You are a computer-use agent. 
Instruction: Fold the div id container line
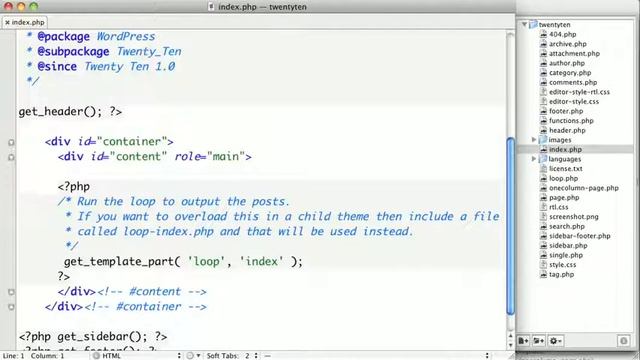[x=11, y=142]
